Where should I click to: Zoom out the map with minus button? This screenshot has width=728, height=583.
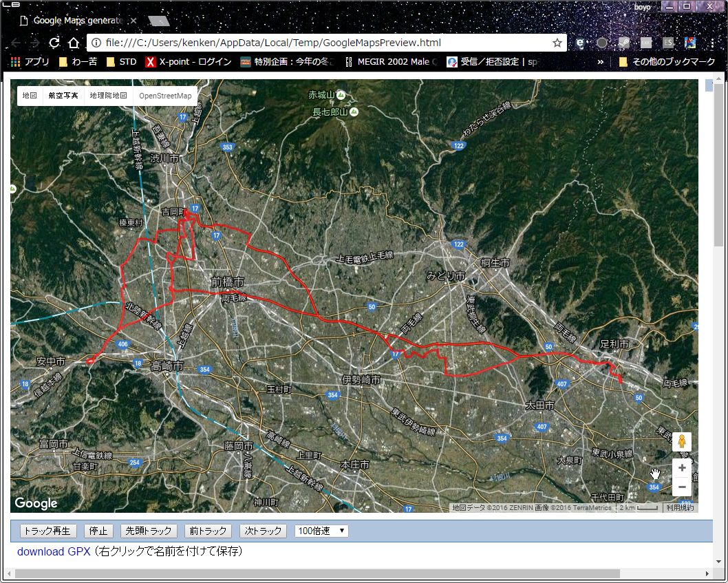pos(682,487)
